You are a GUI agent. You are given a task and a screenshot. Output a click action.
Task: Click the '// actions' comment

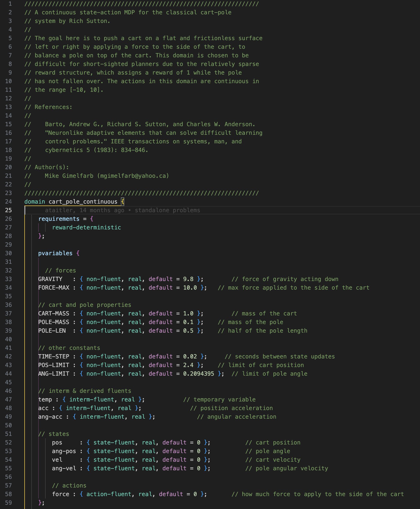(x=69, y=486)
